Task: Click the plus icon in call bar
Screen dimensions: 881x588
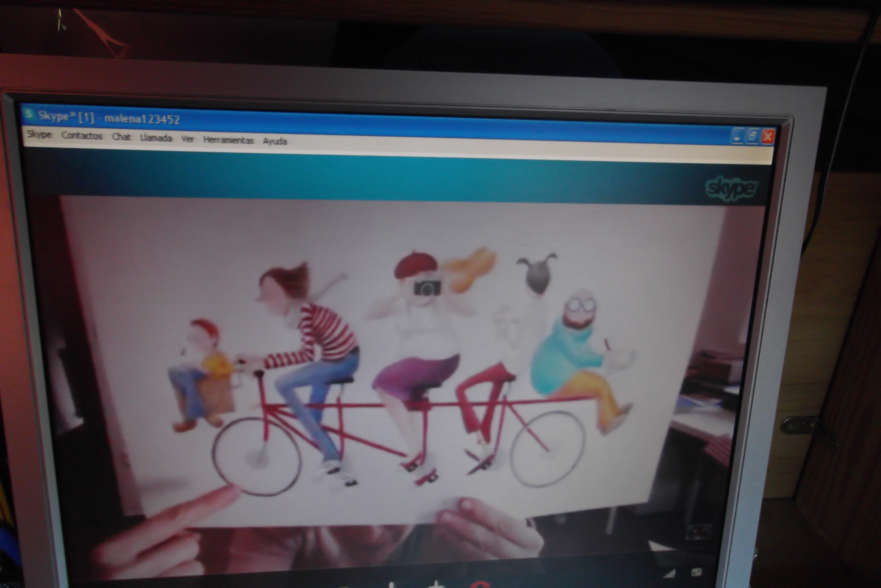Action: coord(436,585)
